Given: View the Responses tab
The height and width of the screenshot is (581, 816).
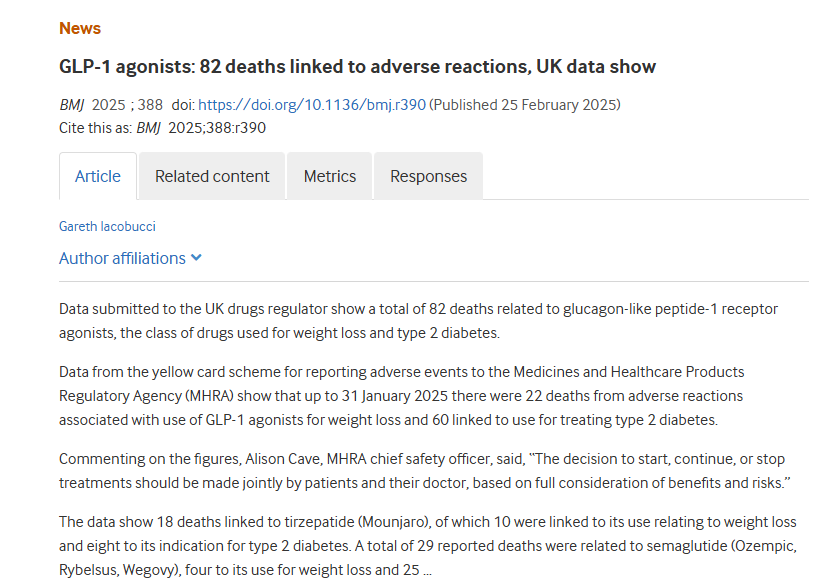Looking at the screenshot, I should pyautogui.click(x=428, y=176).
